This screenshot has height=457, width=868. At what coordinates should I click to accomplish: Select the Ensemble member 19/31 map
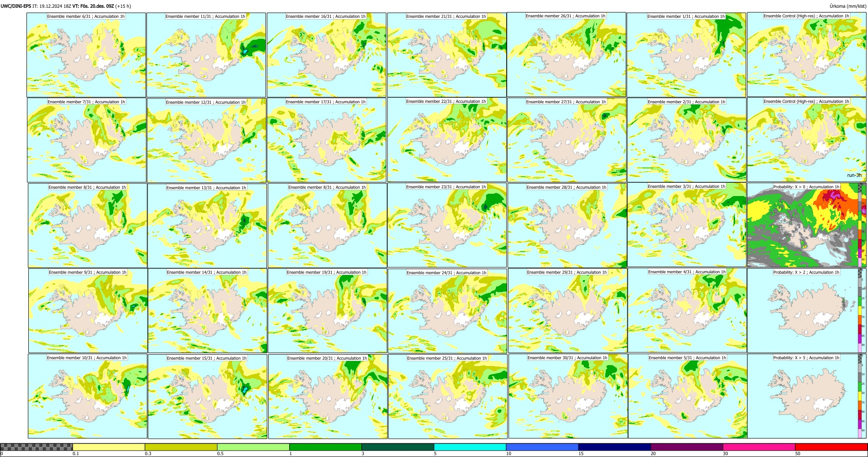(x=327, y=311)
